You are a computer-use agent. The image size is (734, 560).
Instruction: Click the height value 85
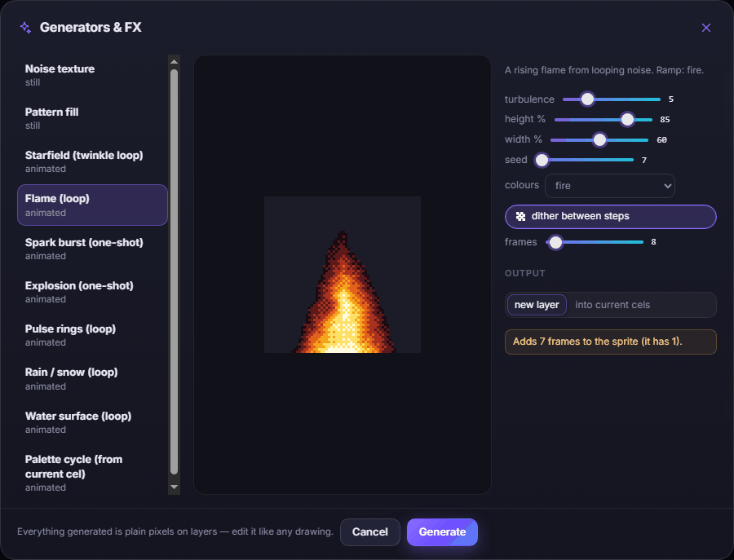tap(665, 120)
